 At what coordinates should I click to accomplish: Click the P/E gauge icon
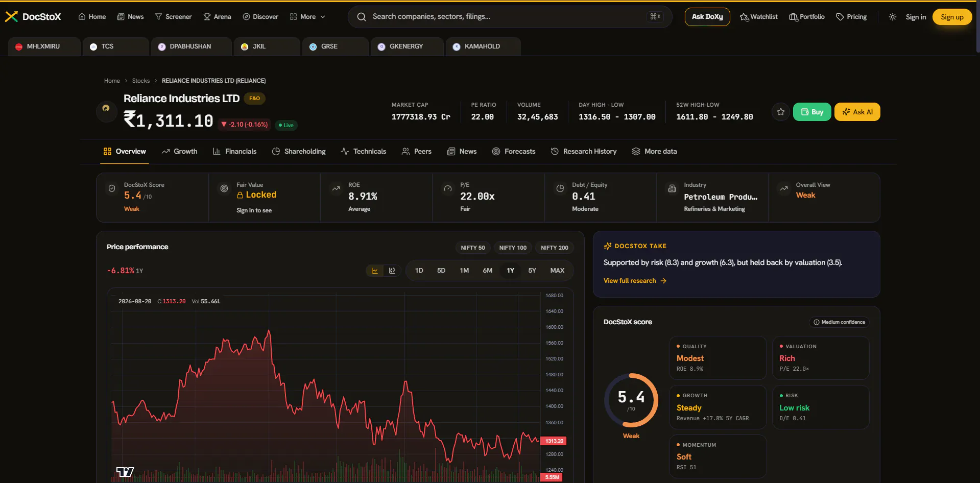448,188
